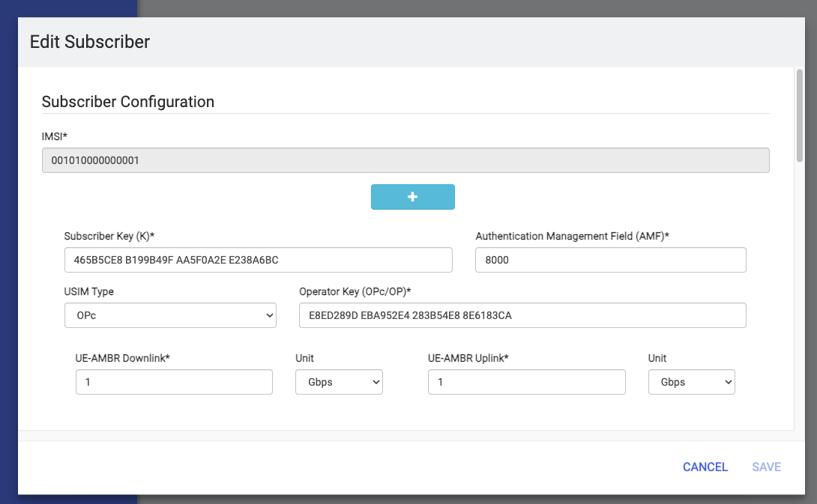Viewport: 817px width, 504px height.
Task: Click the disabled IMSI number field
Action: point(406,160)
